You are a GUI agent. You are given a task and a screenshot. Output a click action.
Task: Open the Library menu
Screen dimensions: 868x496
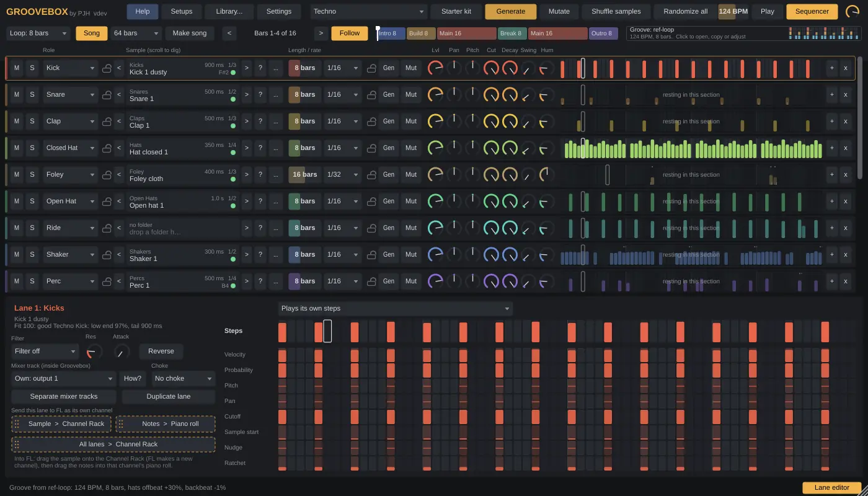click(x=229, y=11)
